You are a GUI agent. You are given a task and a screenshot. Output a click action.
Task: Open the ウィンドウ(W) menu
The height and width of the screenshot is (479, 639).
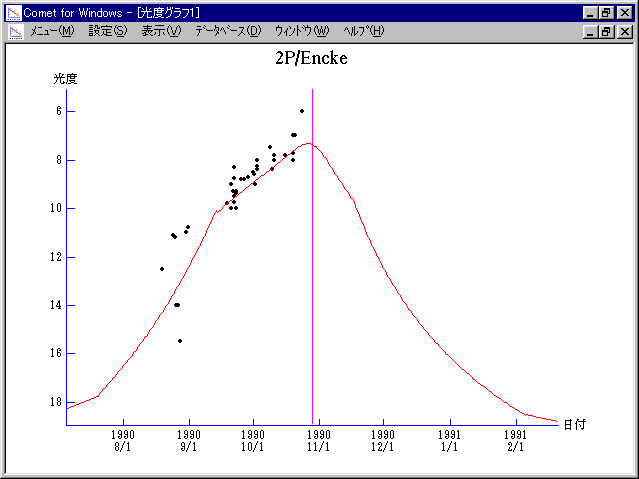point(302,31)
